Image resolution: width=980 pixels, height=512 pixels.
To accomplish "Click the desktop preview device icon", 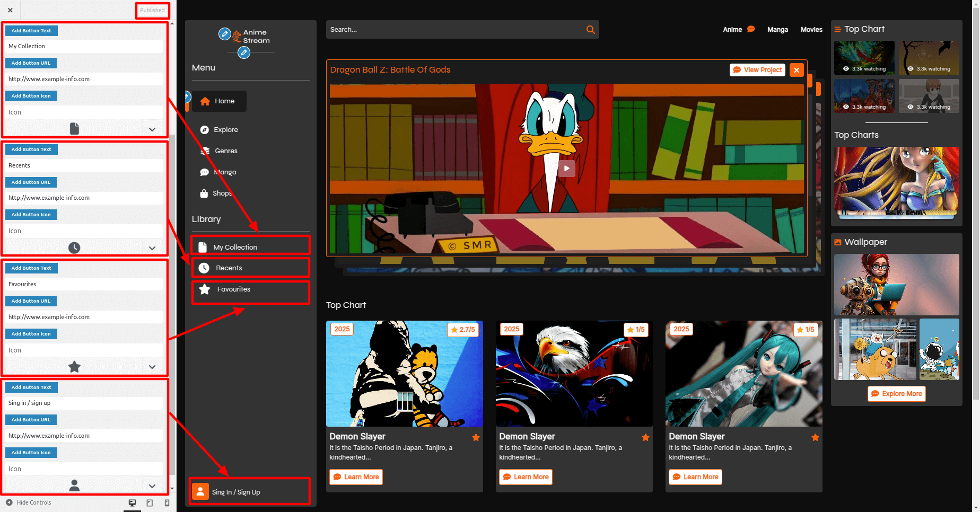I will click(132, 502).
